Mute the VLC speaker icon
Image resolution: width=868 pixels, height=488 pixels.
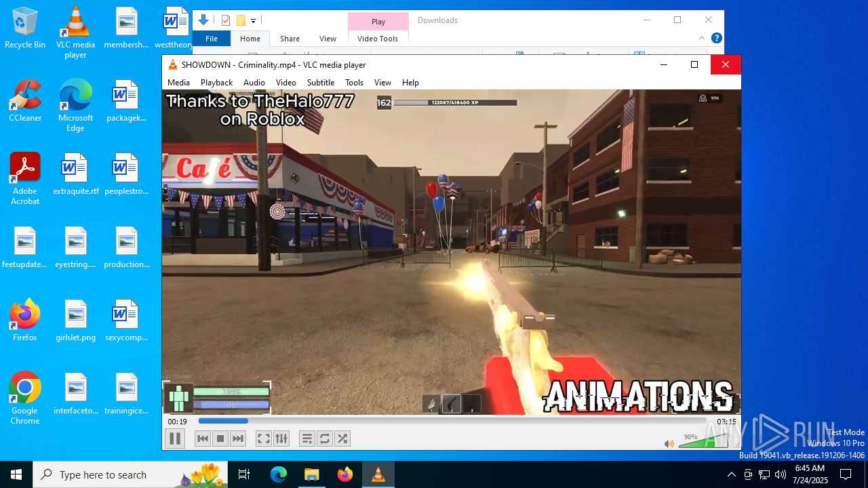click(669, 443)
